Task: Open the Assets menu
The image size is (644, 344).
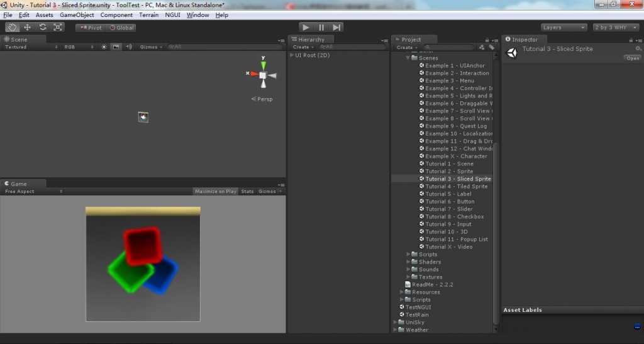Action: pyautogui.click(x=45, y=15)
